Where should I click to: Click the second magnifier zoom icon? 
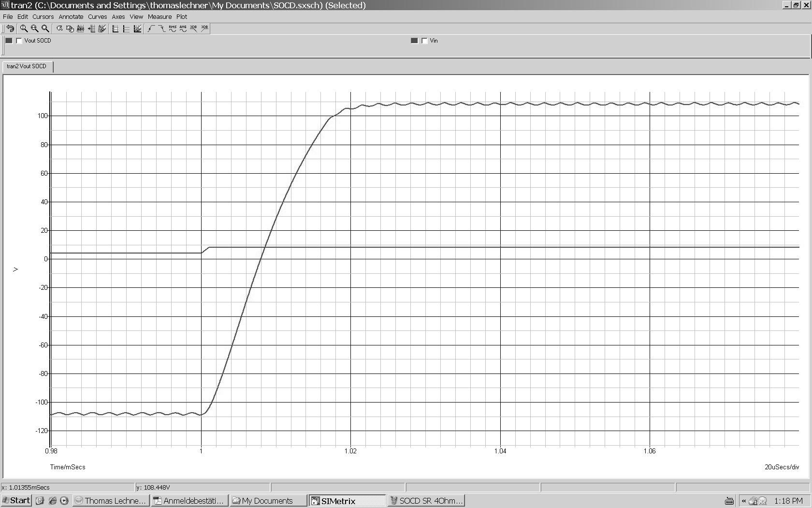(34, 29)
